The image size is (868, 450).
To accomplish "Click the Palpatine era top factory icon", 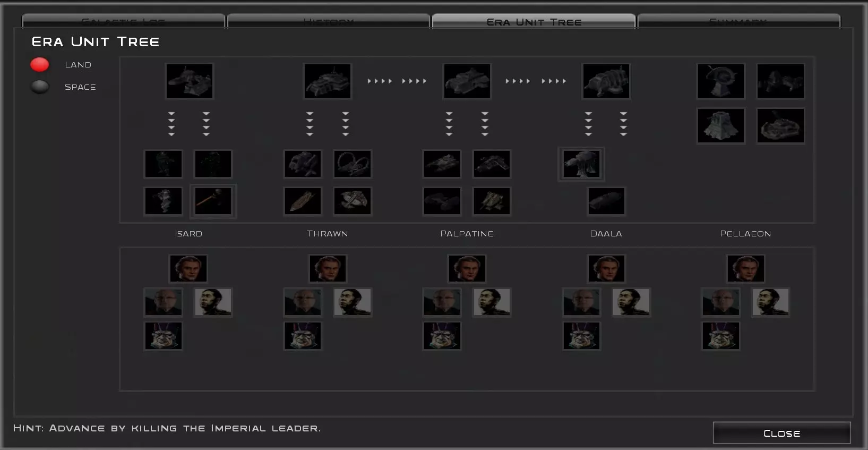I will (467, 81).
